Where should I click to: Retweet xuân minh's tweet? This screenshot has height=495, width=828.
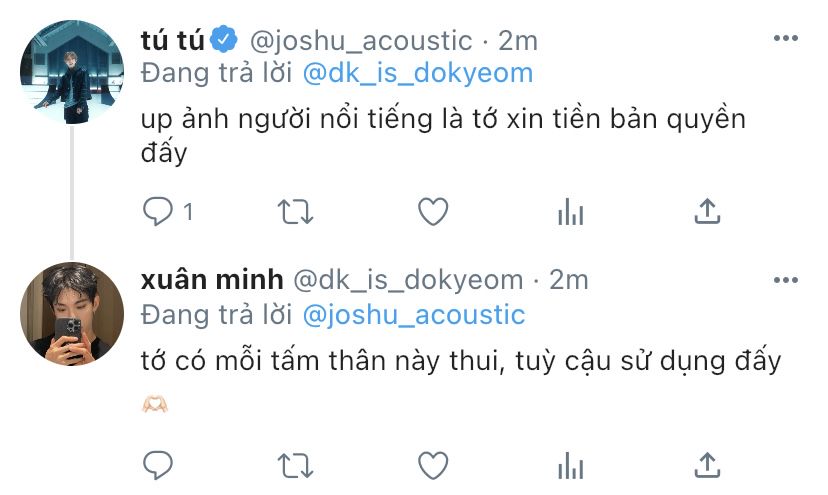coord(296,466)
